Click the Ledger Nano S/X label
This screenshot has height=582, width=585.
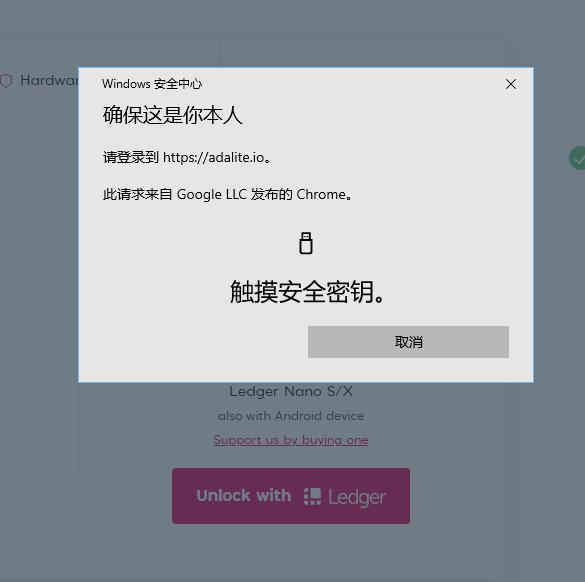point(291,391)
